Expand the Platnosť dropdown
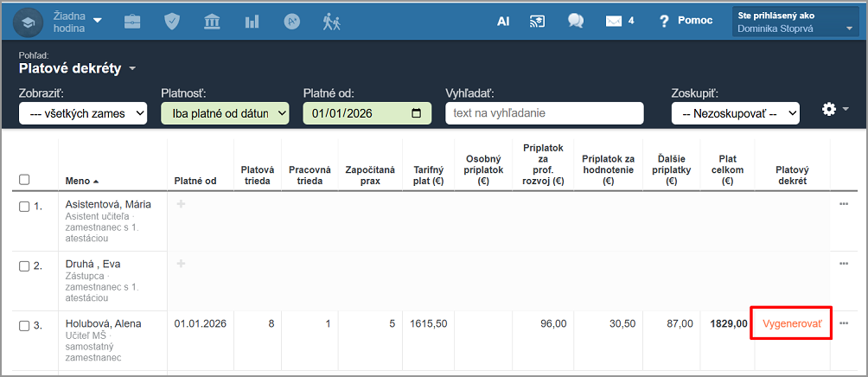The height and width of the screenshot is (377, 868). point(225,113)
